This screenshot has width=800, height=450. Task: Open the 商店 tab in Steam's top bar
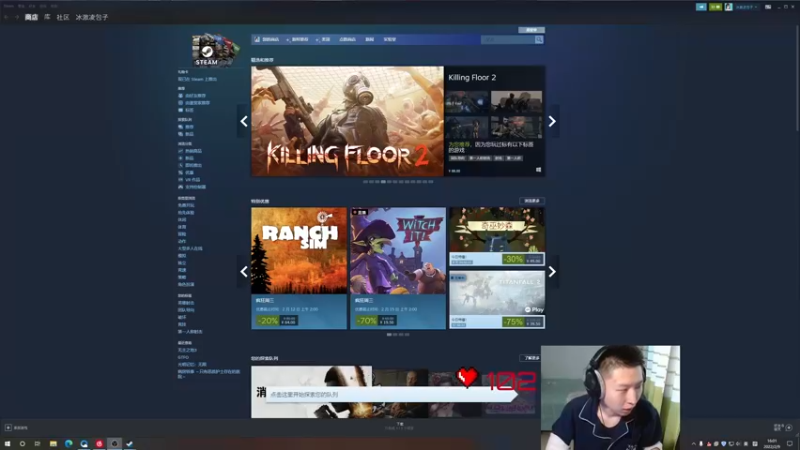click(x=31, y=17)
